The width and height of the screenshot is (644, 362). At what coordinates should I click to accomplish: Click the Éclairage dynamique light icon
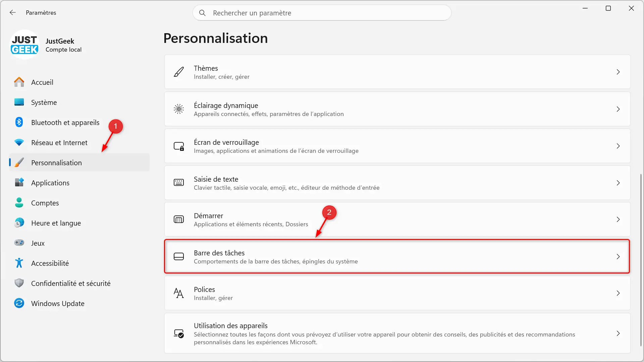click(x=179, y=109)
